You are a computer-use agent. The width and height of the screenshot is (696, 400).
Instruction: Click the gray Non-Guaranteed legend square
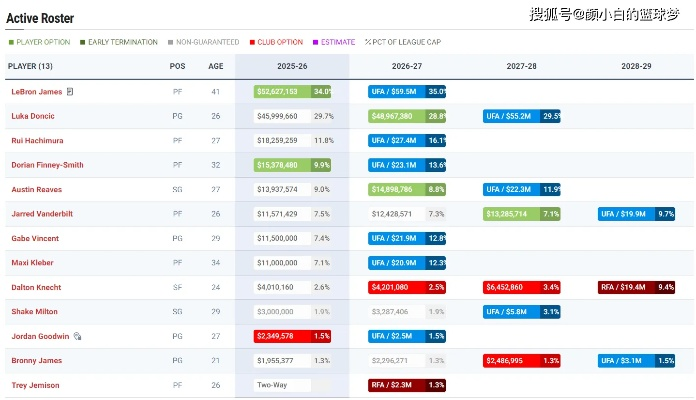pyautogui.click(x=170, y=42)
